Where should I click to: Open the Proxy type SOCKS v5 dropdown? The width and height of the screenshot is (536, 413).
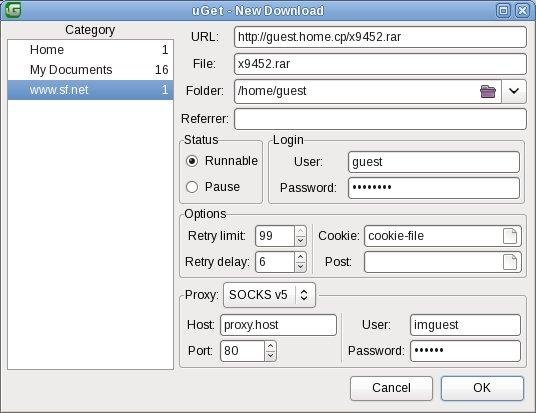point(269,295)
